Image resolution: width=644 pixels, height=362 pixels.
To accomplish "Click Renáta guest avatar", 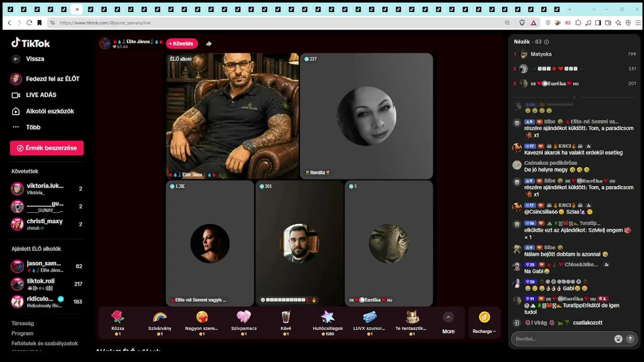I will point(366,116).
